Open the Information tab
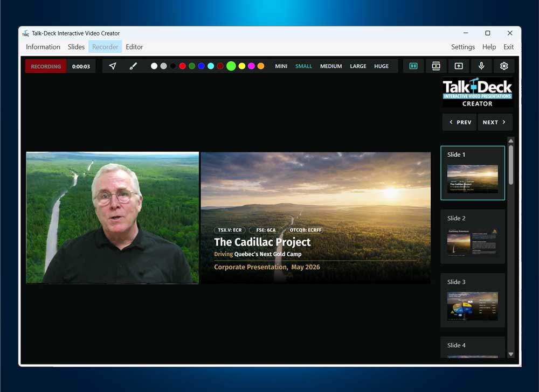 click(x=43, y=47)
